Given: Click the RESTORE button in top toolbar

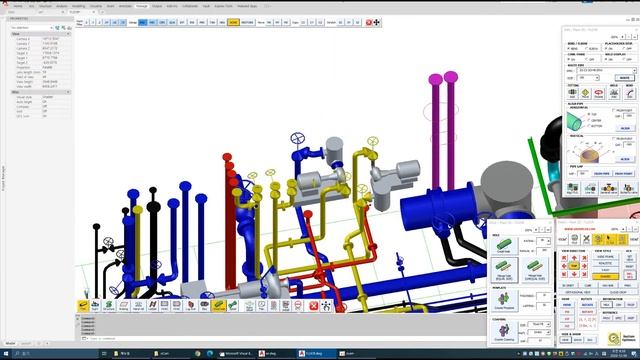Looking at the screenshot, I should pos(247,22).
